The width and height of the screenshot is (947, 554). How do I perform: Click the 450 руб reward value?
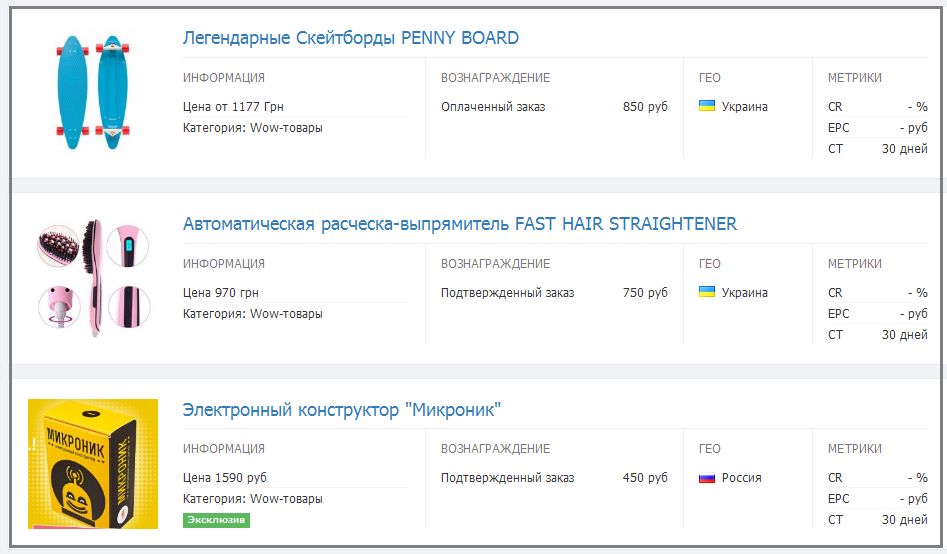coord(645,478)
